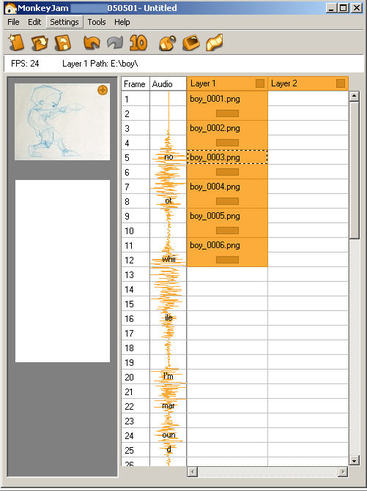Open the Tools menu
The image size is (367, 491).
[97, 22]
